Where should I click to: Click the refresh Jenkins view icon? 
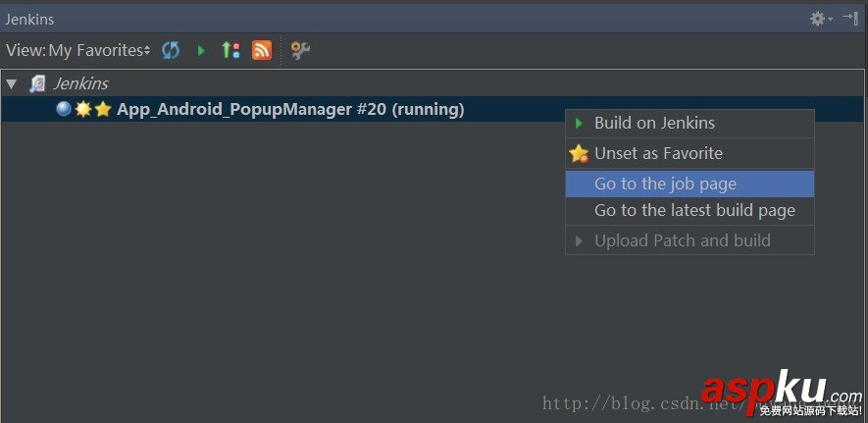coord(171,50)
